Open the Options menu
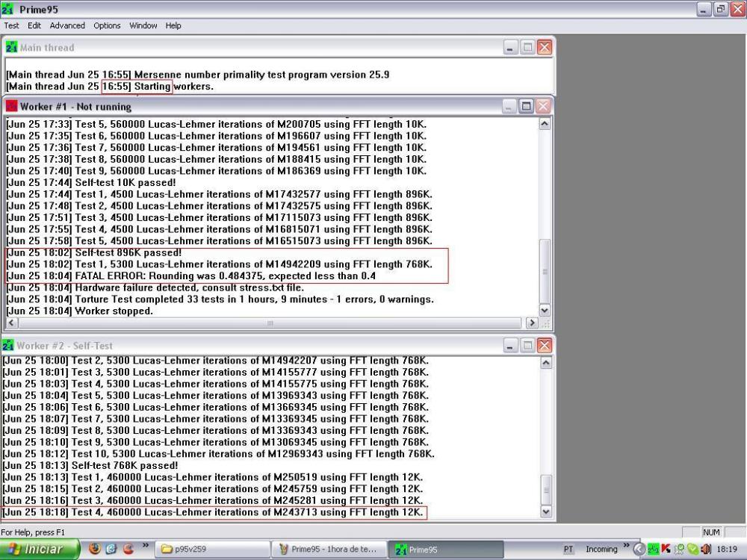 (x=107, y=25)
